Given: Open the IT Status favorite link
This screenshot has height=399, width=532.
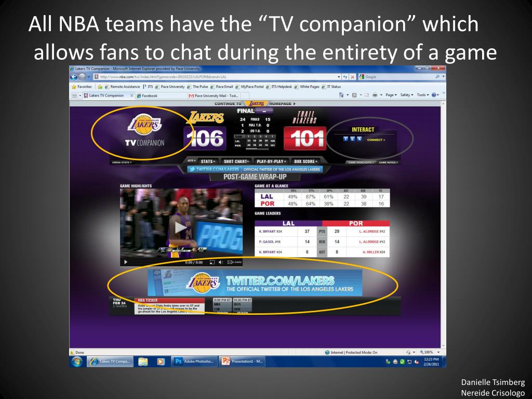Looking at the screenshot, I should 331,87.
